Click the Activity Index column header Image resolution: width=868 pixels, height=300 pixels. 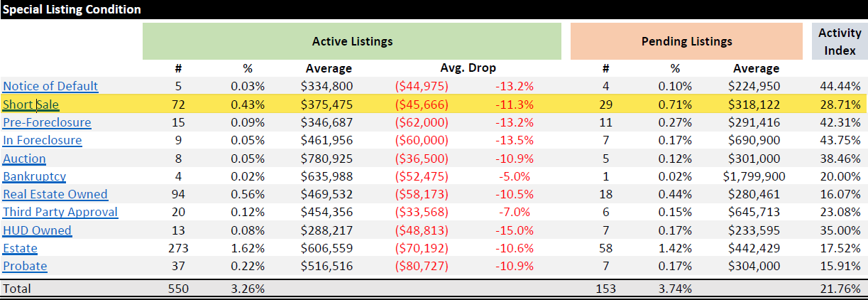[x=840, y=41]
